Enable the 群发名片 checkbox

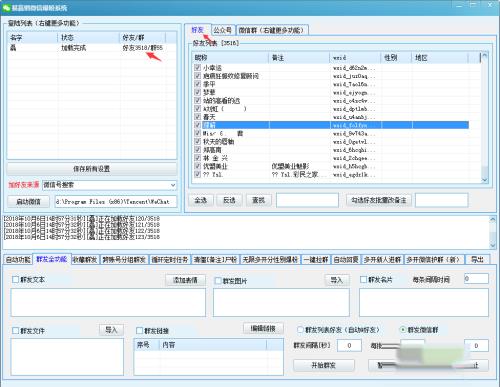pos(363,279)
